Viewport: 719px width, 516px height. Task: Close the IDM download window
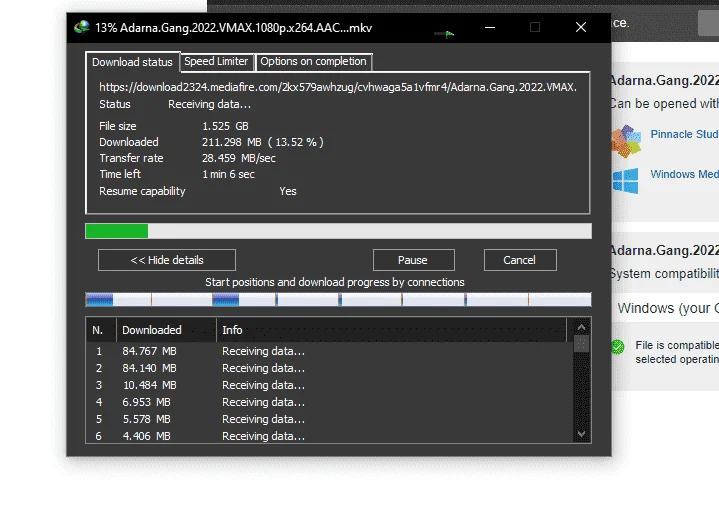581,28
